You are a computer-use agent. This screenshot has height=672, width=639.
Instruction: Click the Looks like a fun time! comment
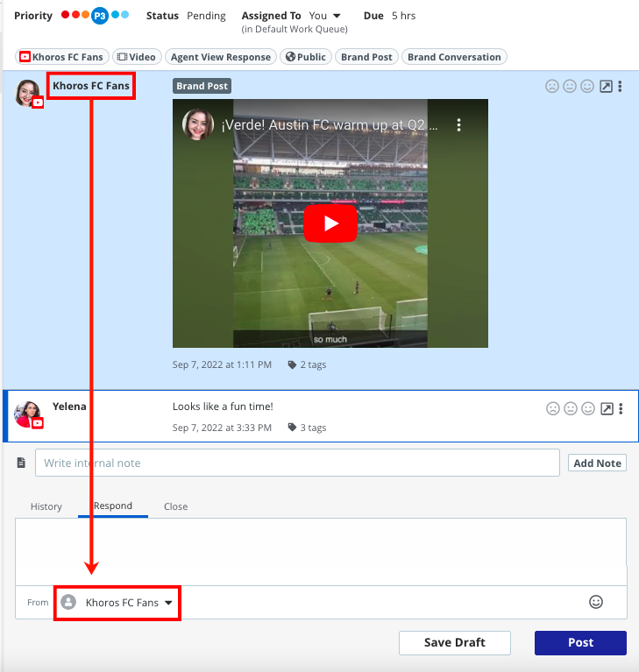click(223, 407)
